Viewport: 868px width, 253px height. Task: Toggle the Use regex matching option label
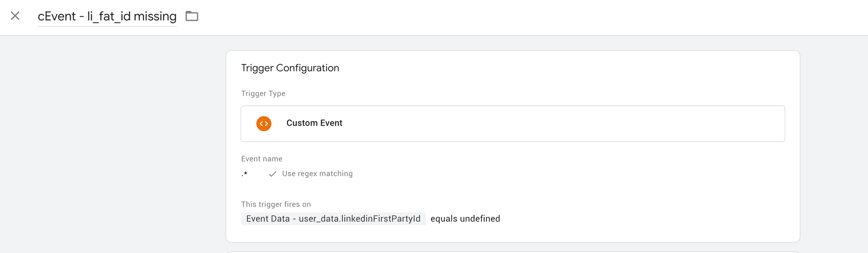point(317,173)
